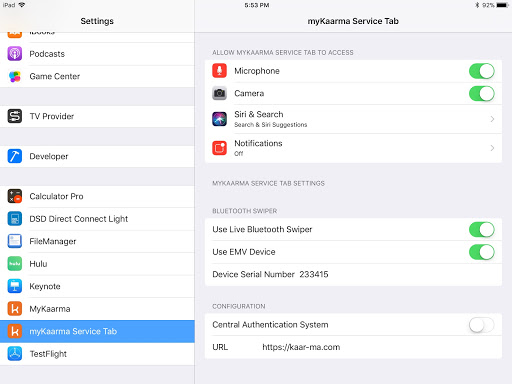Tap the Settings title header
Screen dimensions: 512x384
(97, 21)
